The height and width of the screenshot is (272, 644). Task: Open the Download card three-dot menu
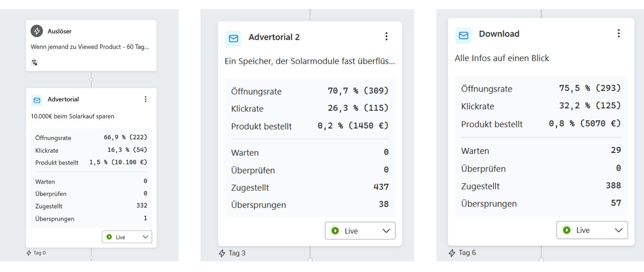tap(619, 33)
